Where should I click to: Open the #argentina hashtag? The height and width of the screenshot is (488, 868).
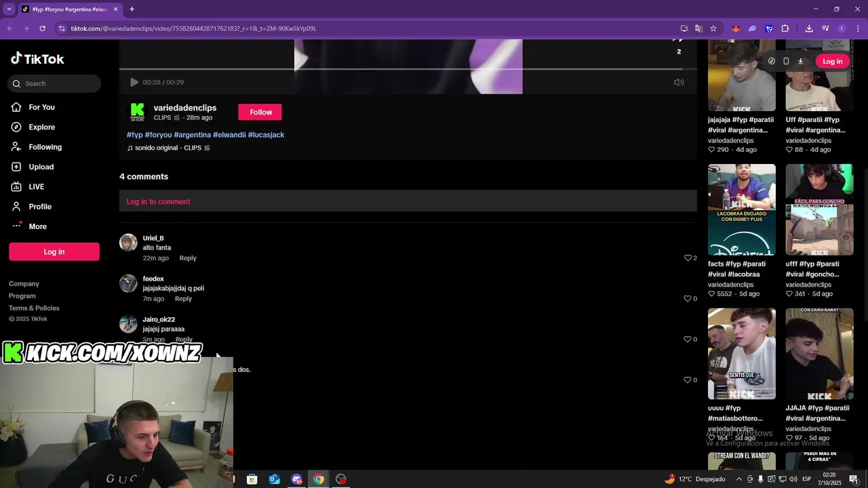[x=192, y=135]
